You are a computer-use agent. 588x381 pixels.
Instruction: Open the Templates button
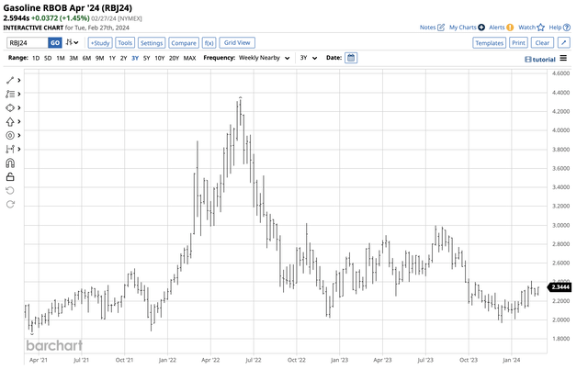pos(489,43)
